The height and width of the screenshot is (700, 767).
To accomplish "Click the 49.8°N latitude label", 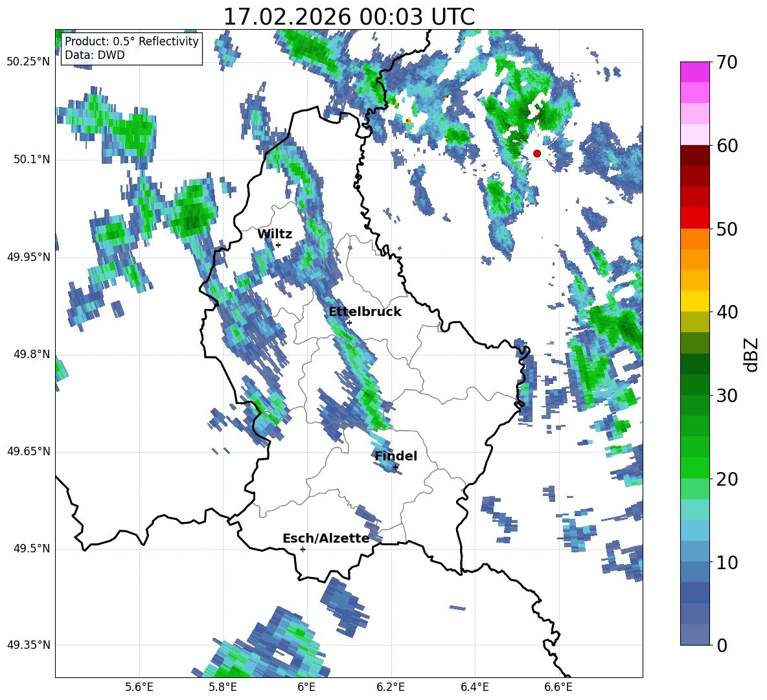I will tap(32, 354).
